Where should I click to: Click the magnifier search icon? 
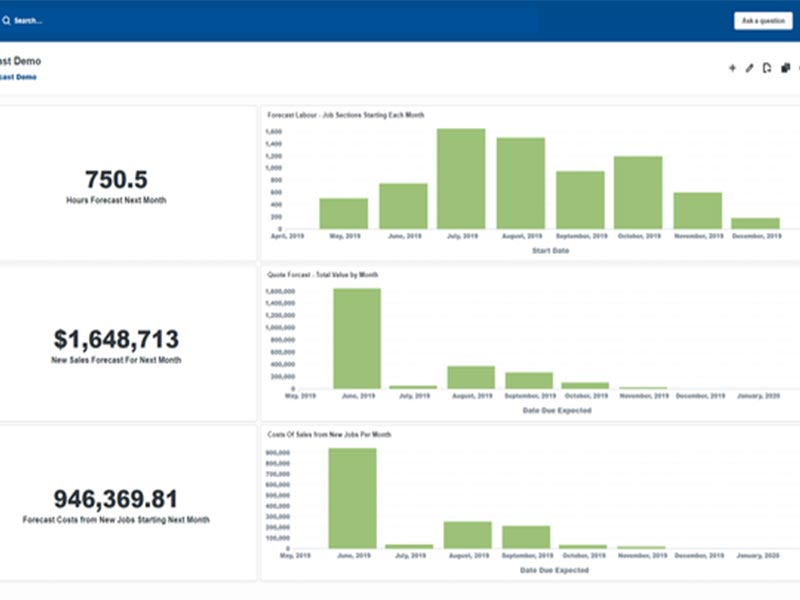5,20
